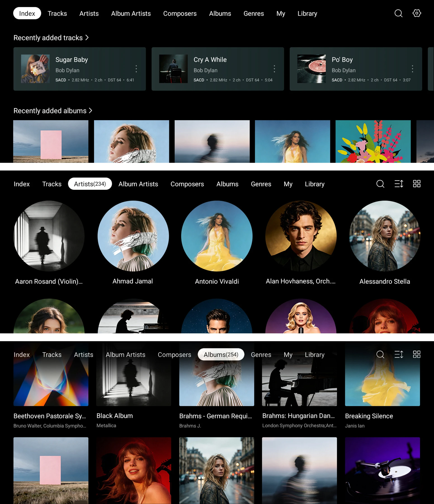Screen dimensions: 434x504
Task: Click the search icon beside the Albums(254) tab bar
Action: (380, 354)
